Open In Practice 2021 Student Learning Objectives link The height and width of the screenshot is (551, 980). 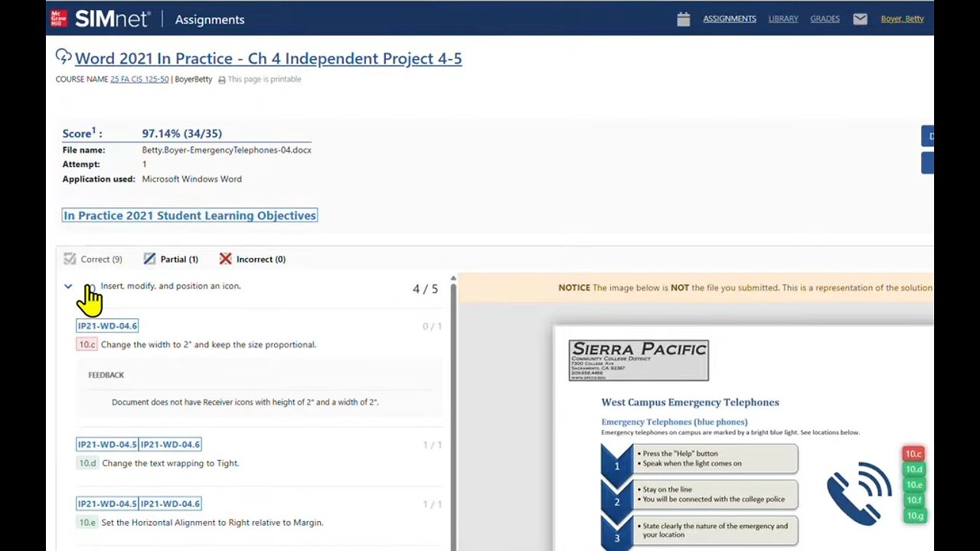pyautogui.click(x=190, y=215)
